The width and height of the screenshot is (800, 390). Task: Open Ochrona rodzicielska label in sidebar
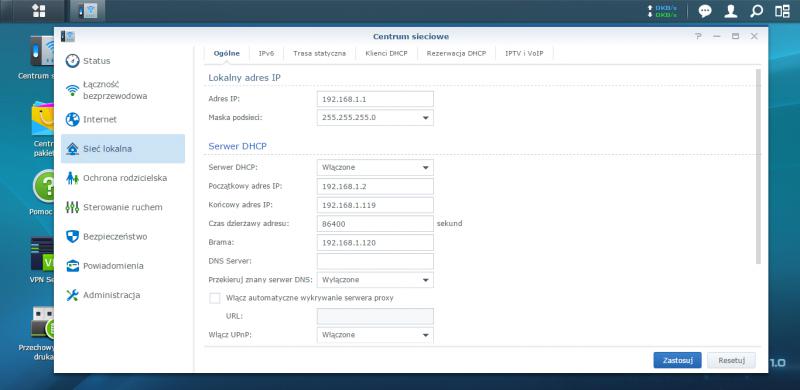click(125, 178)
